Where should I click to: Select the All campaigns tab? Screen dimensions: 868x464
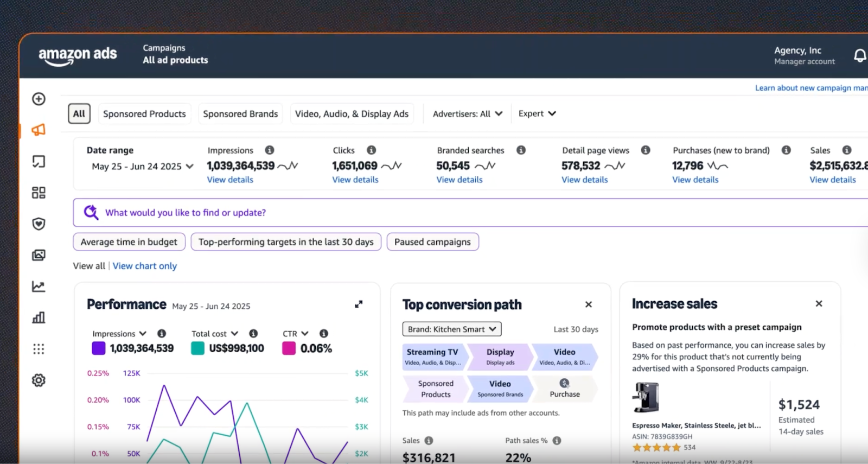(x=79, y=114)
